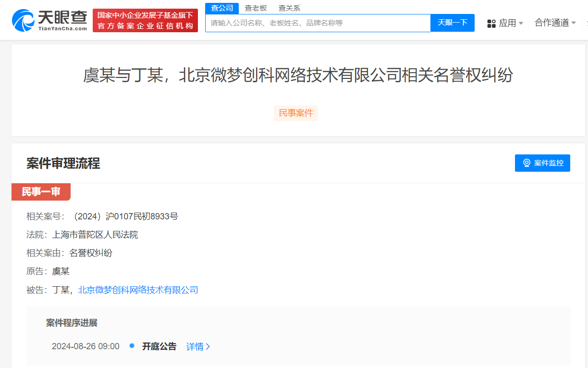The height and width of the screenshot is (368, 588).
Task: Click the 天眼一下 search button
Action: (x=452, y=23)
